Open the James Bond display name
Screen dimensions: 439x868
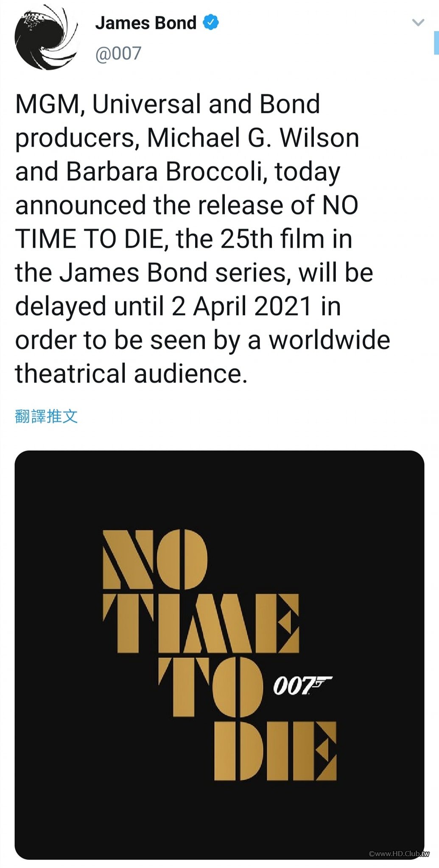(146, 23)
